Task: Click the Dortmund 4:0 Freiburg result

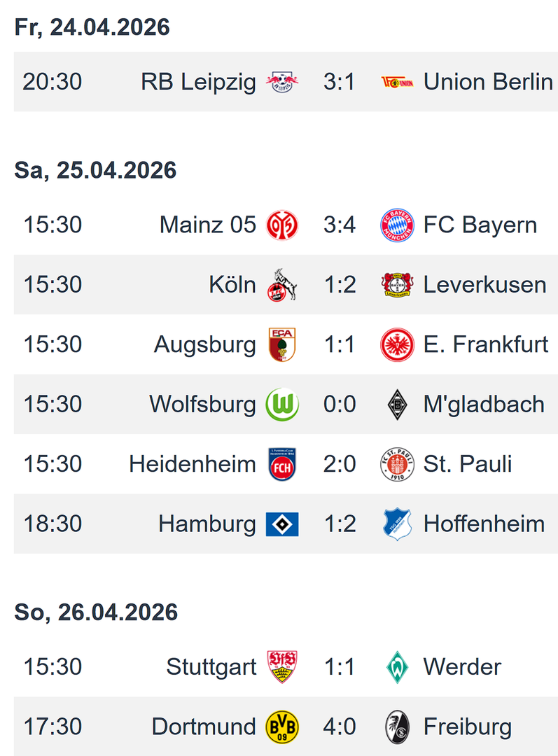Action: pos(340,727)
